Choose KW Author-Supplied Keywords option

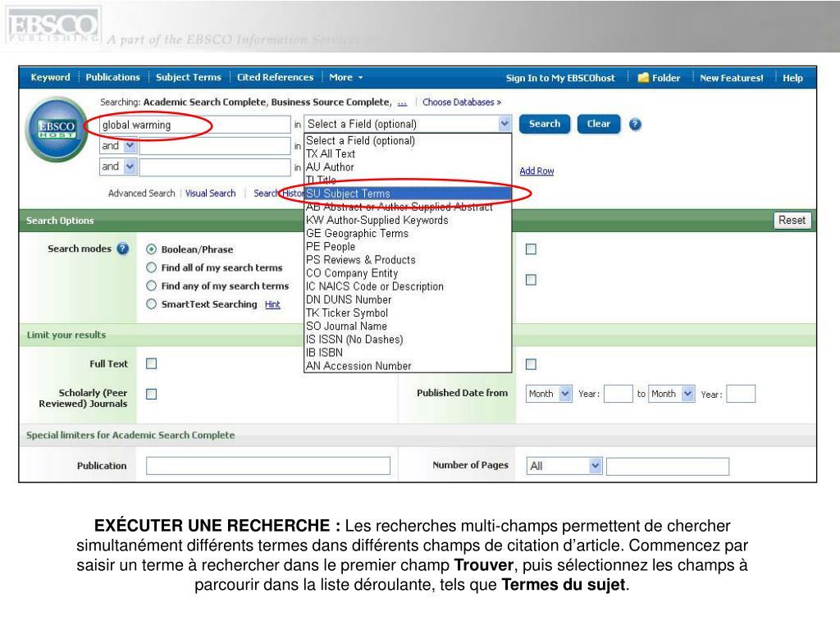pos(409,220)
